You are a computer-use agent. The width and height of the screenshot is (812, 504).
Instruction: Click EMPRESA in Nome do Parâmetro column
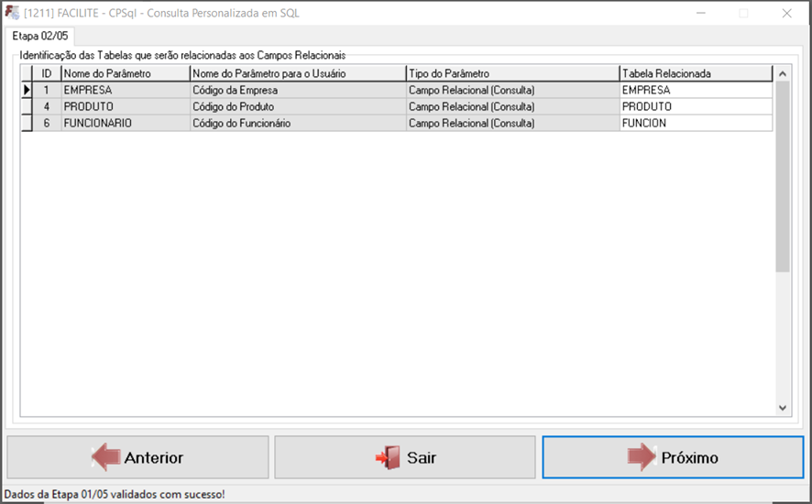126,90
